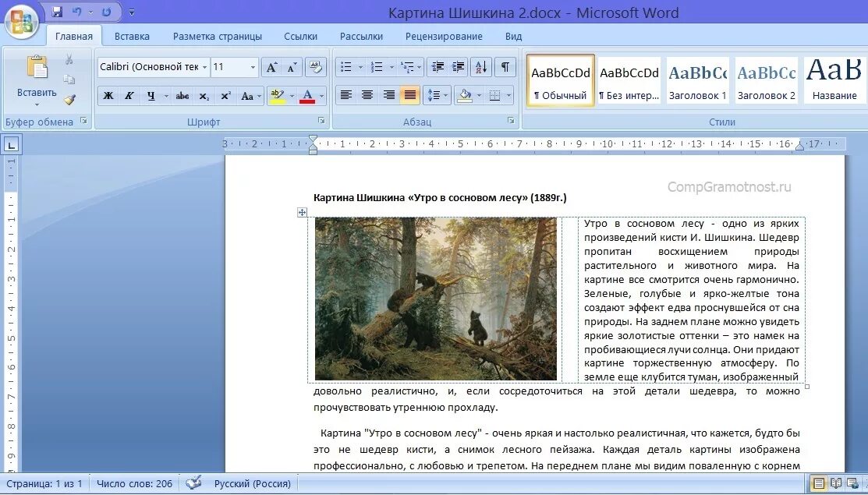Open the Calibri font name dropdown

(x=204, y=67)
